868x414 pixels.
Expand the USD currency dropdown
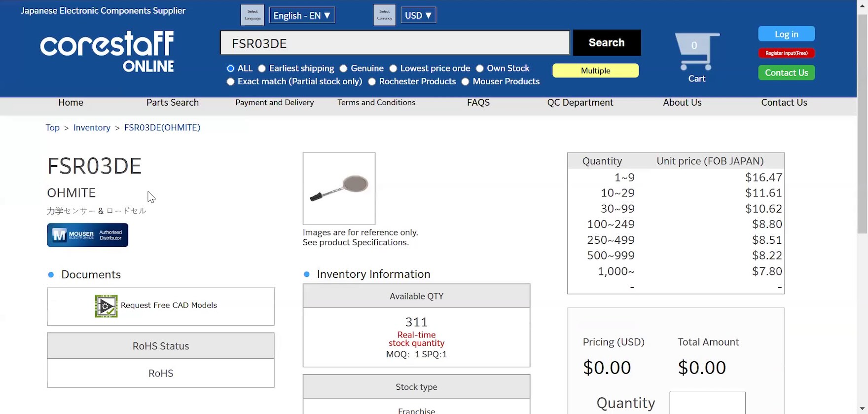(x=418, y=15)
